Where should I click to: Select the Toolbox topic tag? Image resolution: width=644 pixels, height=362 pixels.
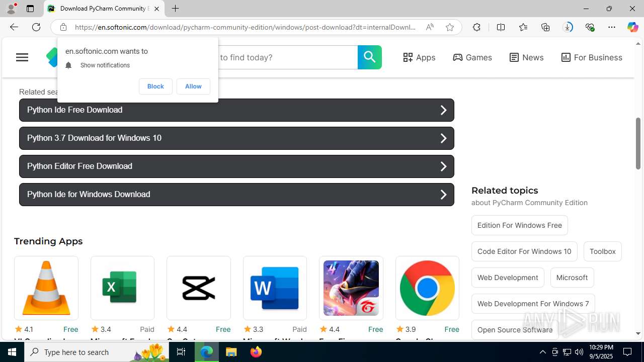click(x=603, y=251)
